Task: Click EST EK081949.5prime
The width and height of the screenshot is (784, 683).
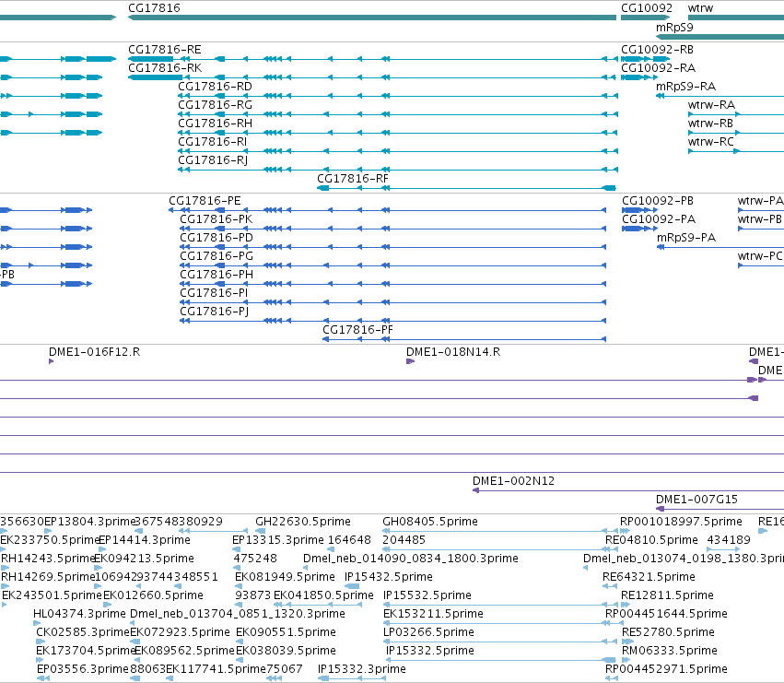Action: click(285, 577)
